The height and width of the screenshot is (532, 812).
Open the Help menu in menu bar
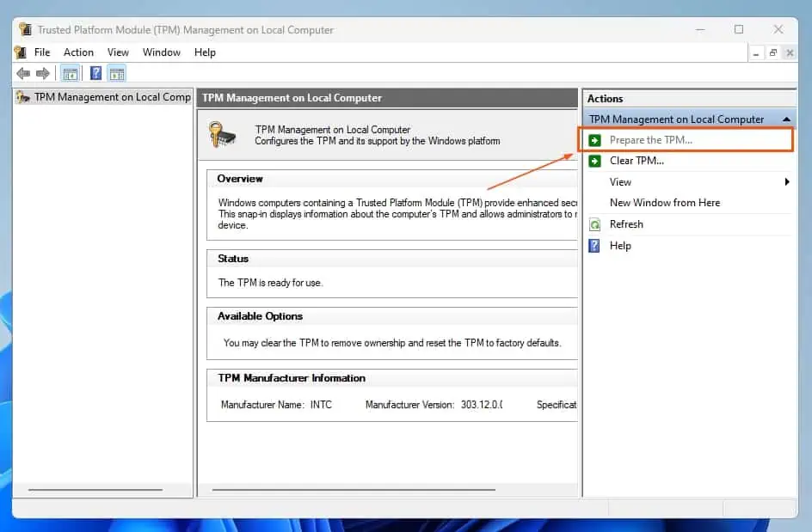(x=205, y=52)
